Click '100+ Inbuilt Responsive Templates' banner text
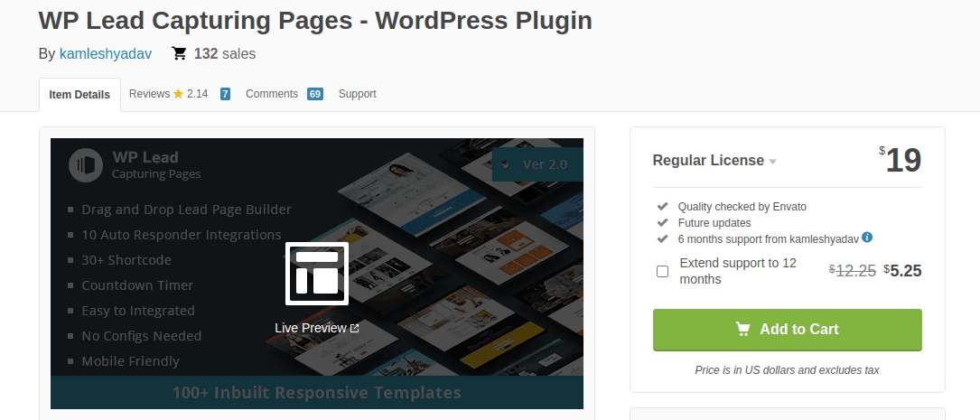Viewport: 980px width, 420px height. click(316, 393)
